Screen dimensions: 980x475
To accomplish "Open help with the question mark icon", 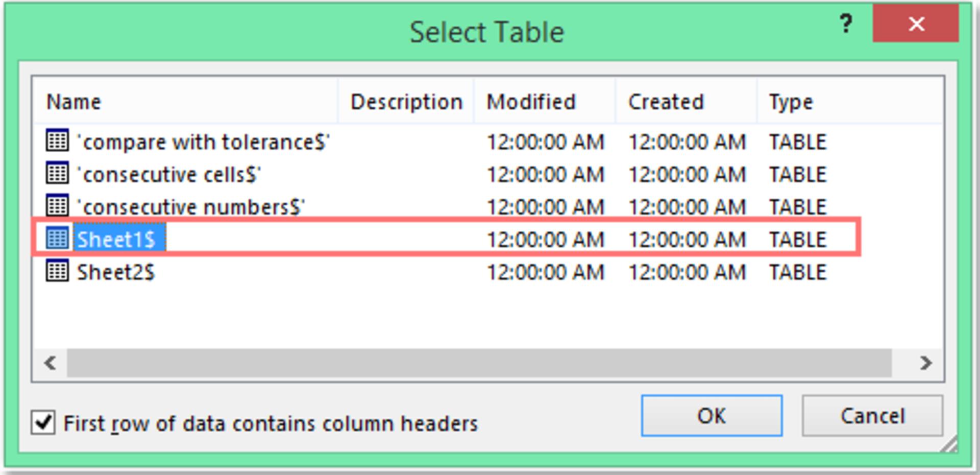I will 846,23.
